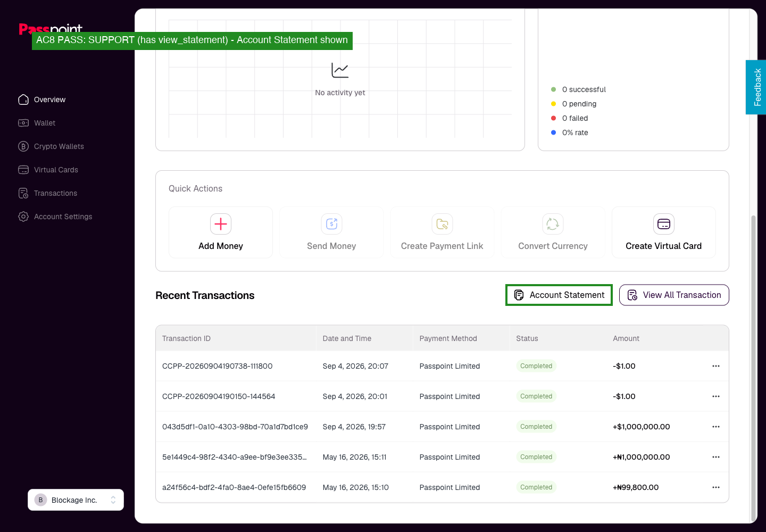
Task: Click the 0 pending legend entry
Action: (573, 104)
